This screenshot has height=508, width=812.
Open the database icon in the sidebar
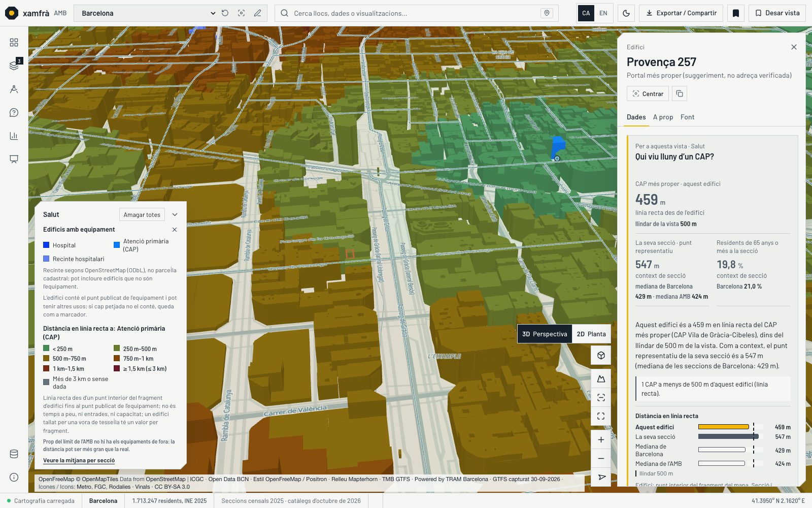pyautogui.click(x=14, y=454)
